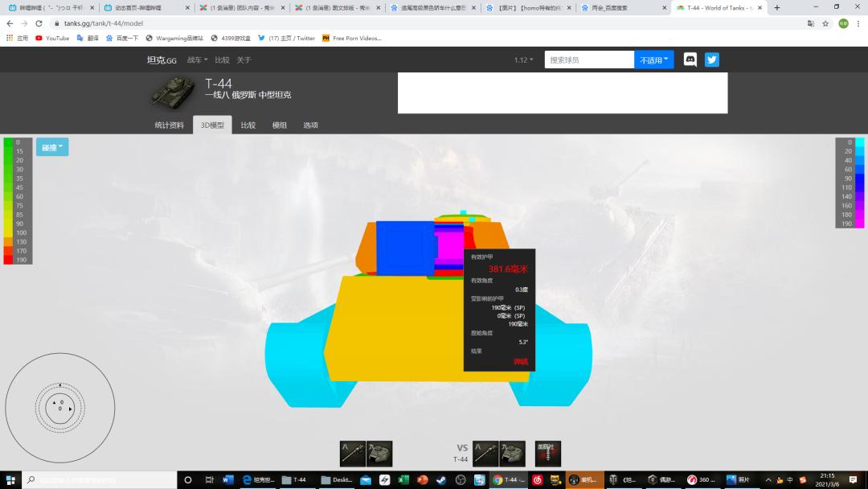
Task: Select enemy gun thumbnail beside VS T-44
Action: click(485, 454)
